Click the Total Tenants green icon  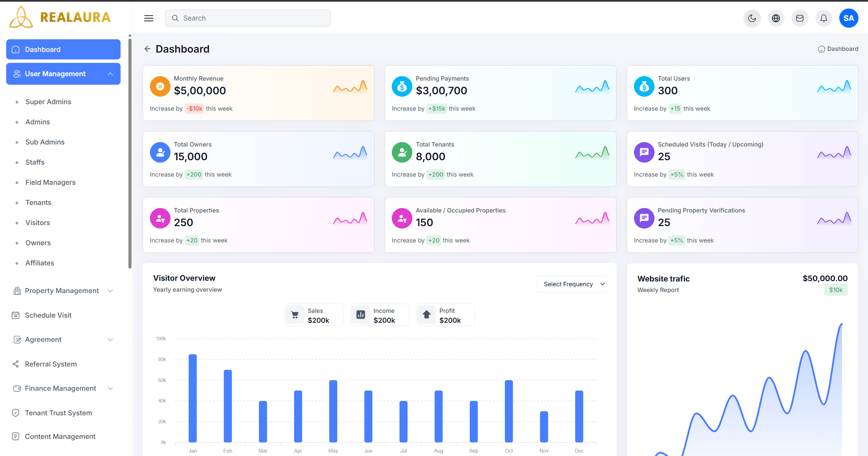coord(402,152)
